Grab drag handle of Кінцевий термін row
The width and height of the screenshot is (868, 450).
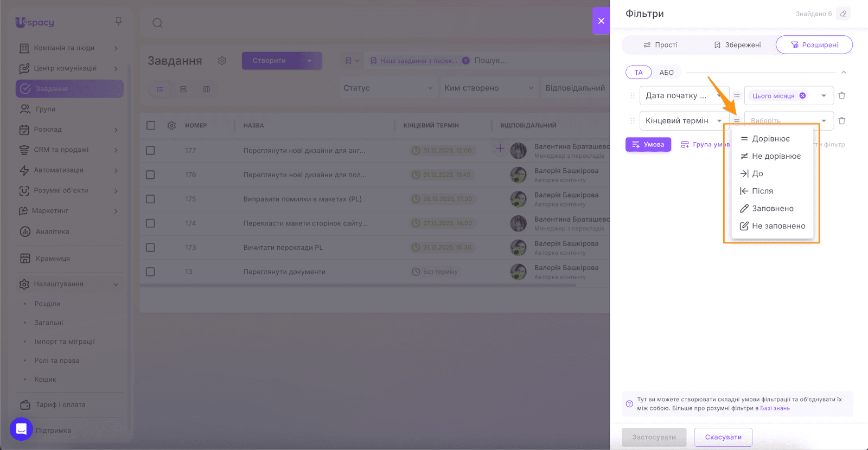pyautogui.click(x=633, y=120)
